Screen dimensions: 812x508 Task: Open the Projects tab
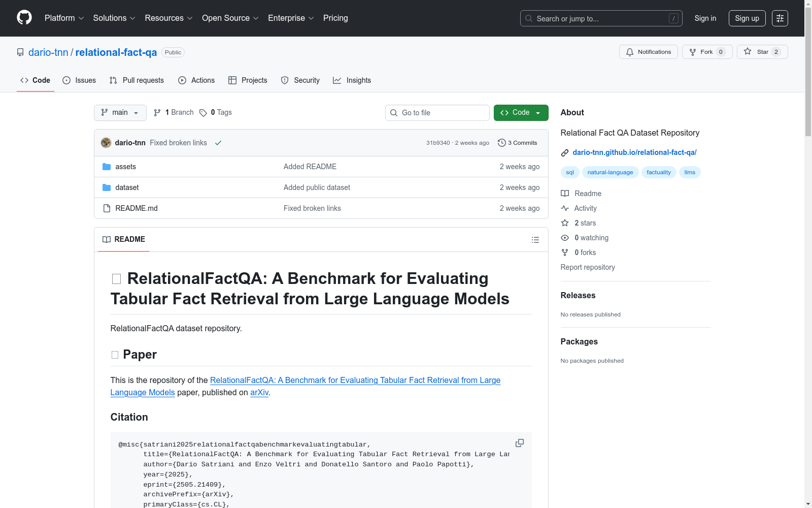pos(248,80)
